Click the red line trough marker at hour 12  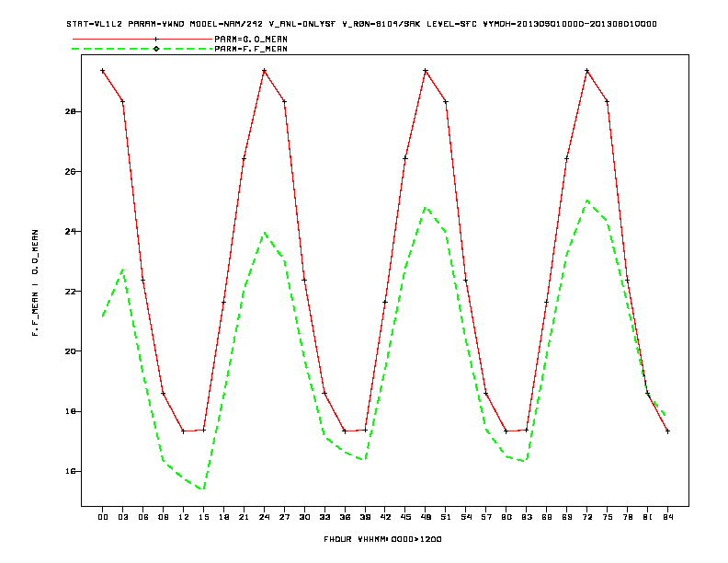click(184, 431)
